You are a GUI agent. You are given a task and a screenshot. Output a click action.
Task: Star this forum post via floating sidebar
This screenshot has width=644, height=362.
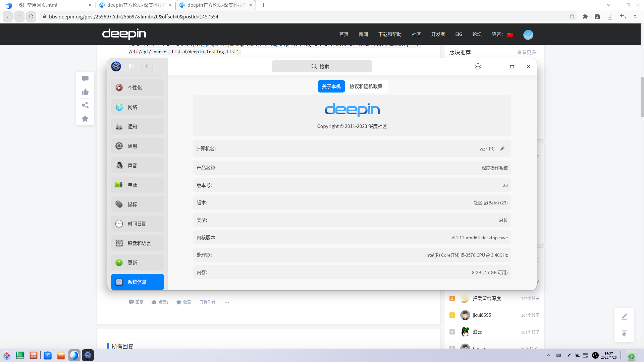(x=85, y=119)
